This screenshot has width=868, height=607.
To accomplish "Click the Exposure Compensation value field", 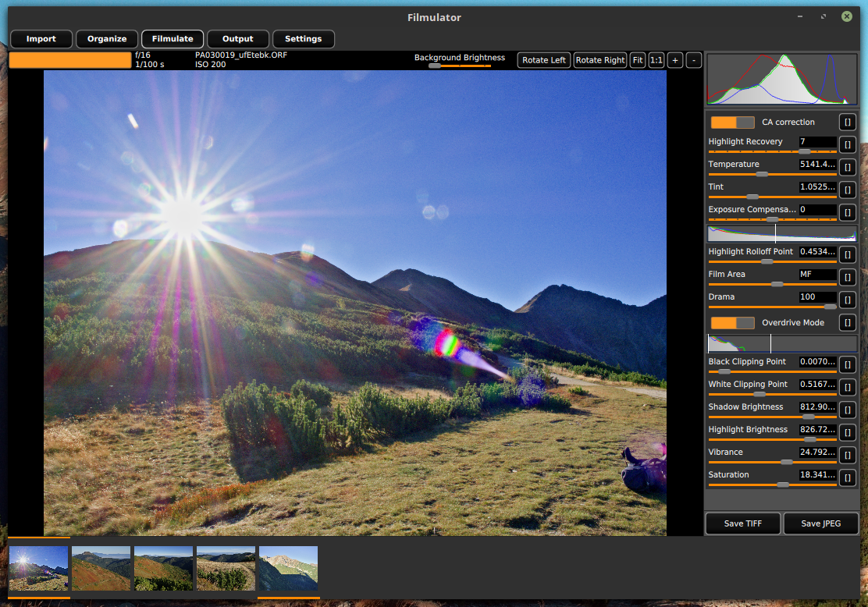I will point(817,210).
